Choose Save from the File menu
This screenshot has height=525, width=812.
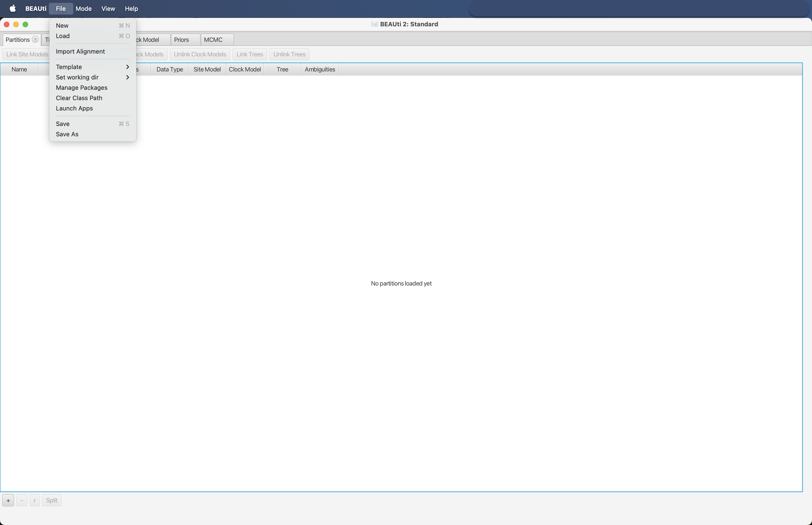[93, 124]
